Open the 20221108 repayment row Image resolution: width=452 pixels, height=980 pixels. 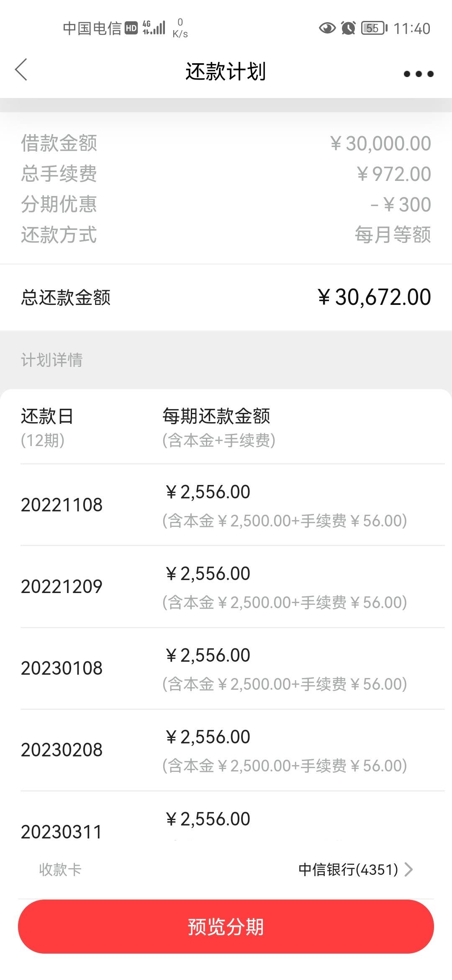click(x=232, y=505)
